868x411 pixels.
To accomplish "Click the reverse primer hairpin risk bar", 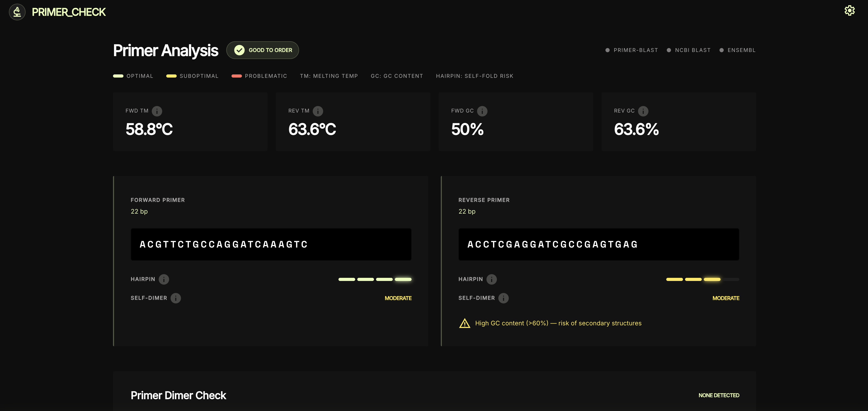I will click(x=702, y=279).
